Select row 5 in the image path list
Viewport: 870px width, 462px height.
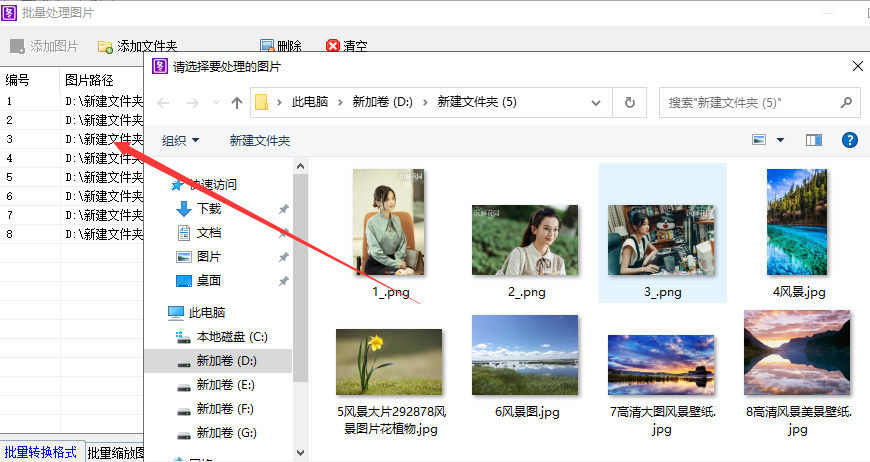coord(72,177)
